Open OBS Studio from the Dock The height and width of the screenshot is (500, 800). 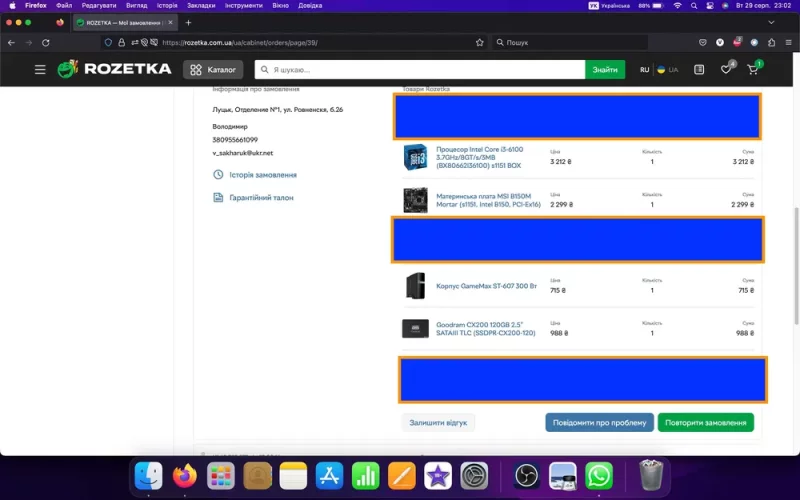coord(527,476)
